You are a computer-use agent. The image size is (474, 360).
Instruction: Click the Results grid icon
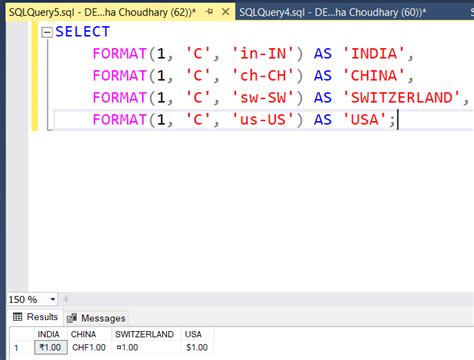click(x=17, y=317)
